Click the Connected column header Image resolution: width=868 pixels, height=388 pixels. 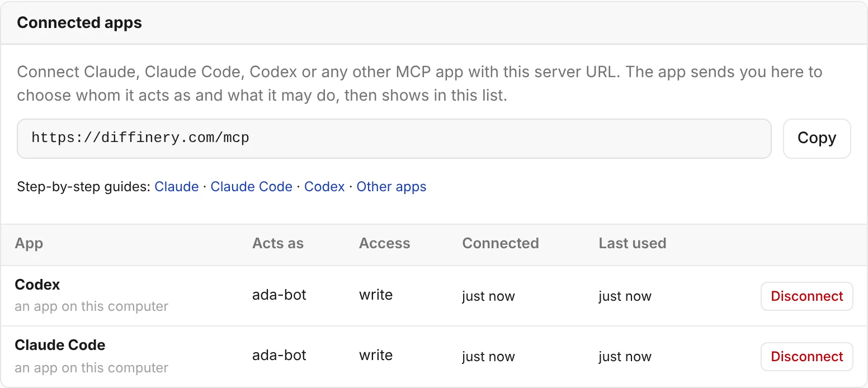501,244
